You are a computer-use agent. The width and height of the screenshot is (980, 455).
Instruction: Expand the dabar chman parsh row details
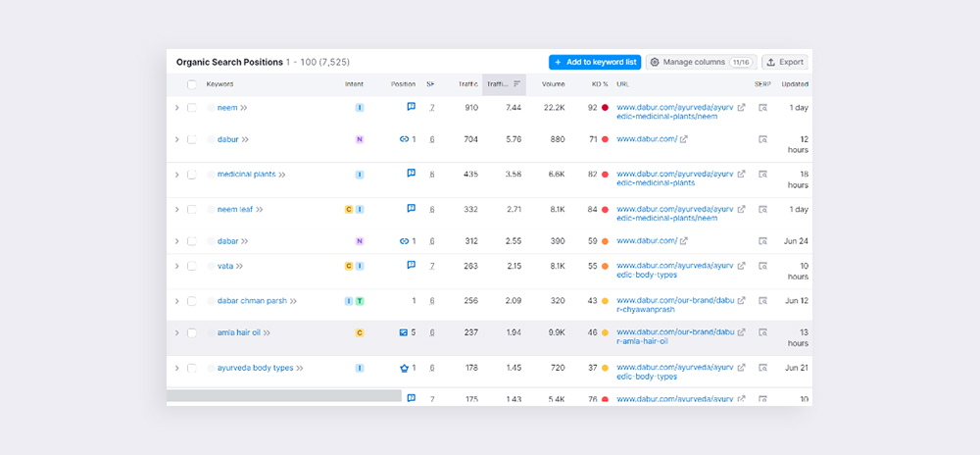coord(176,301)
